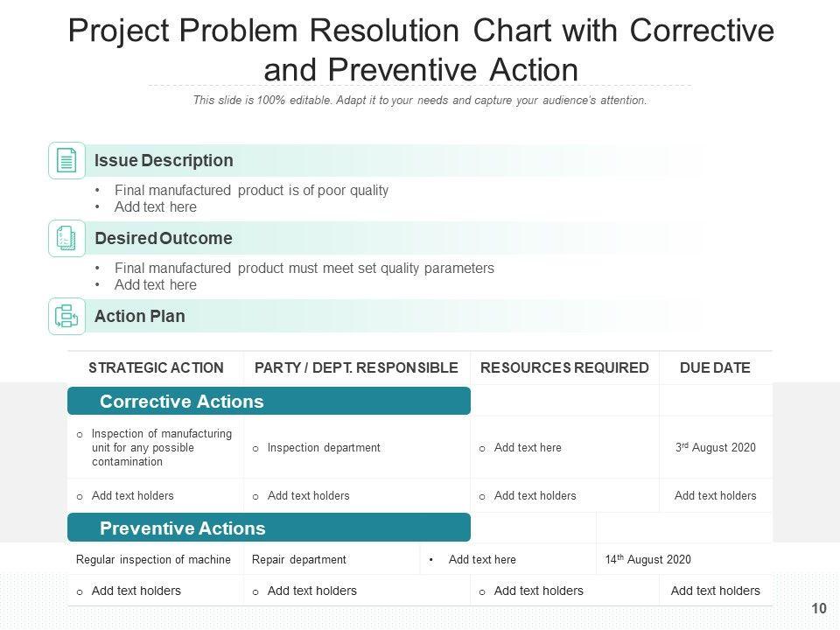Select the Repair department cell
840x630 pixels.
299,560
